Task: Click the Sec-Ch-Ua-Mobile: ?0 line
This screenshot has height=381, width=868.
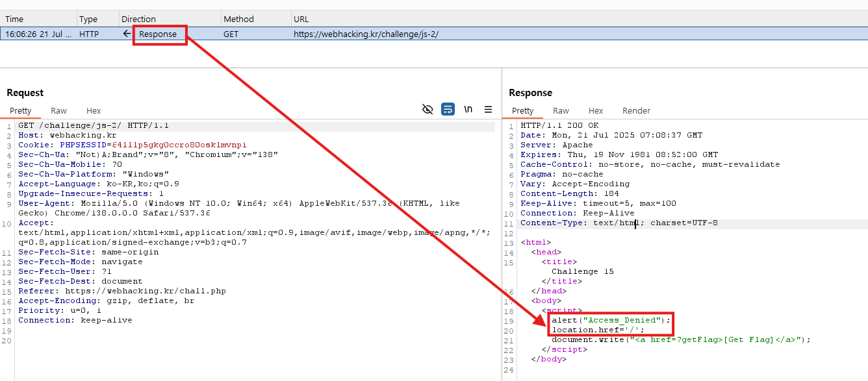Action: coord(70,165)
